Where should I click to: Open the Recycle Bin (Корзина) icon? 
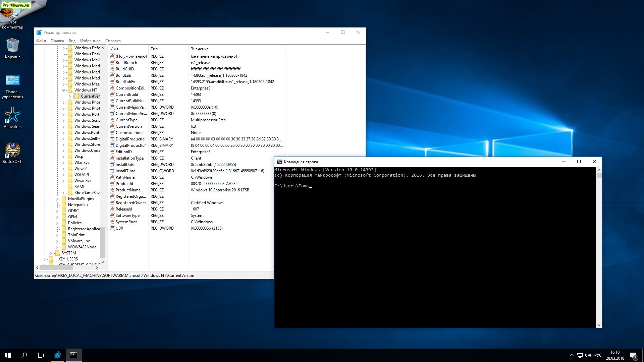[12, 46]
